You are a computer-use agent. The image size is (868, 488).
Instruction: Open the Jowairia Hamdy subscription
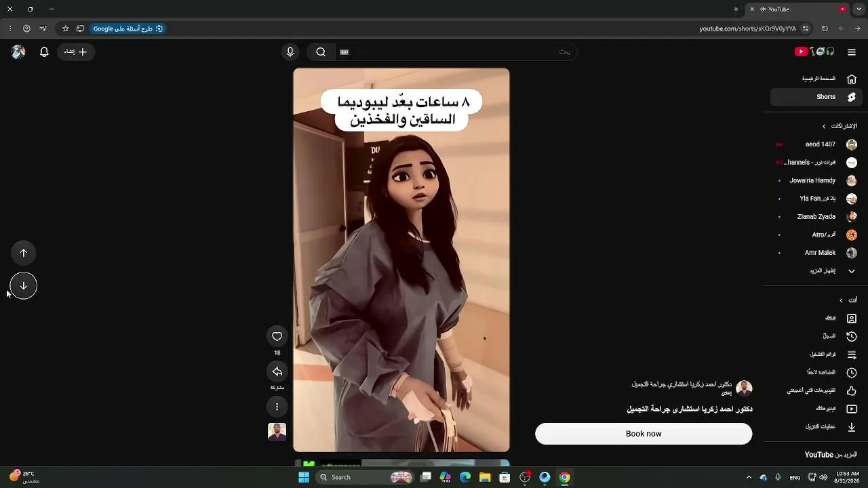tap(816, 180)
